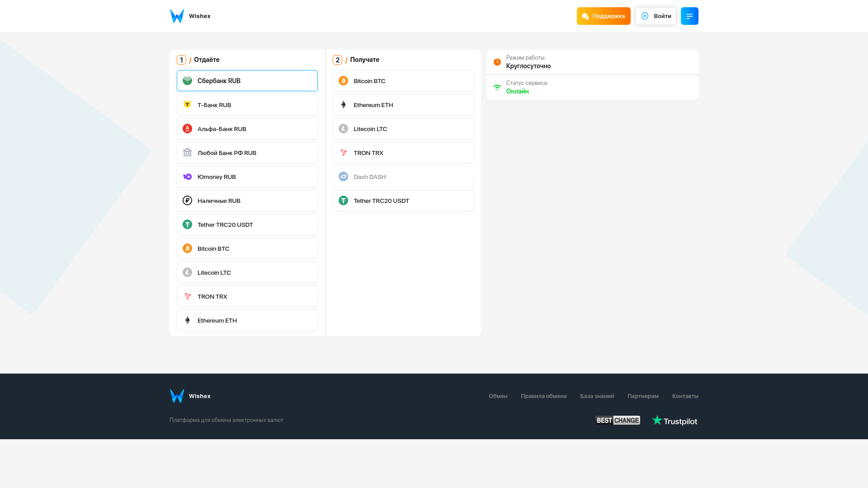Click the green wifi status icon
868x488 pixels.
(497, 87)
